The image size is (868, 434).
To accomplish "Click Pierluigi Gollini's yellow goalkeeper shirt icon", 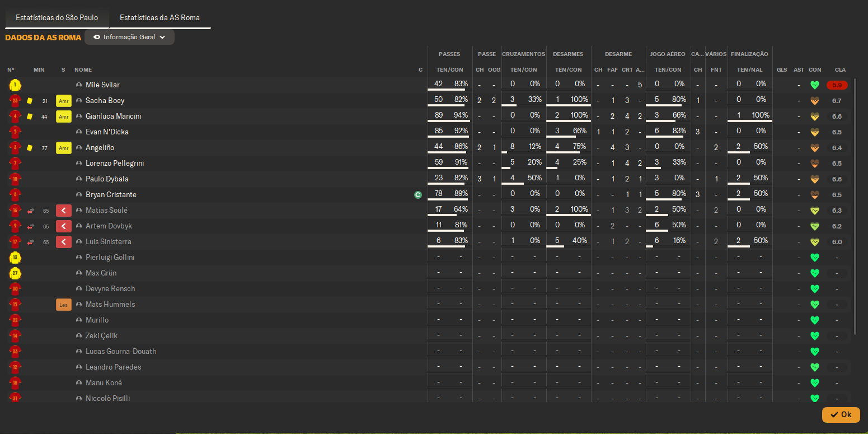I will [x=15, y=258].
